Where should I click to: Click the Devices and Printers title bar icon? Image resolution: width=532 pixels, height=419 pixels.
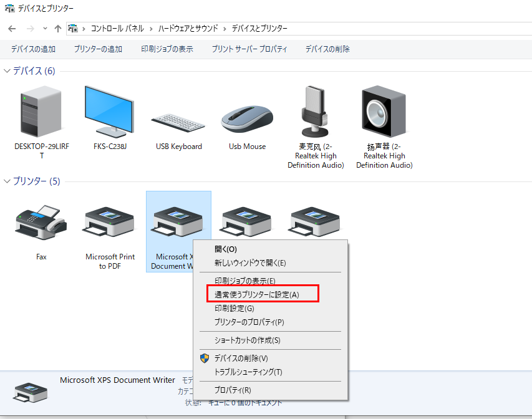(x=9, y=8)
